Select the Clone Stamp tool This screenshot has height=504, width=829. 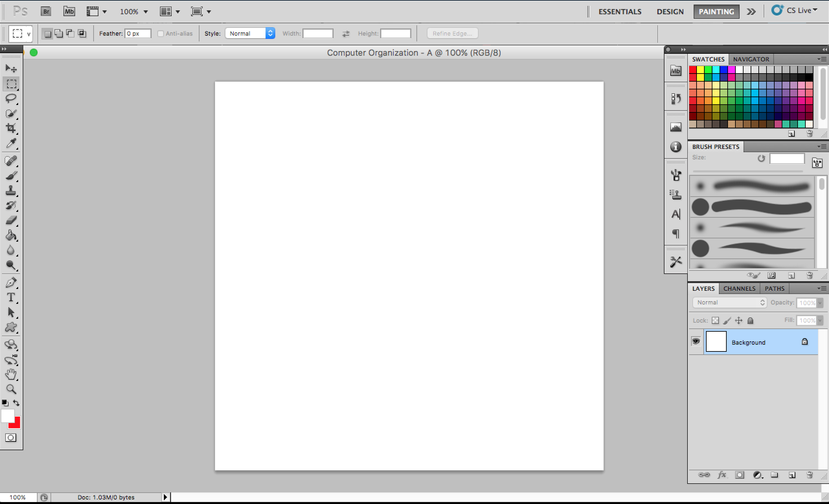click(x=11, y=191)
